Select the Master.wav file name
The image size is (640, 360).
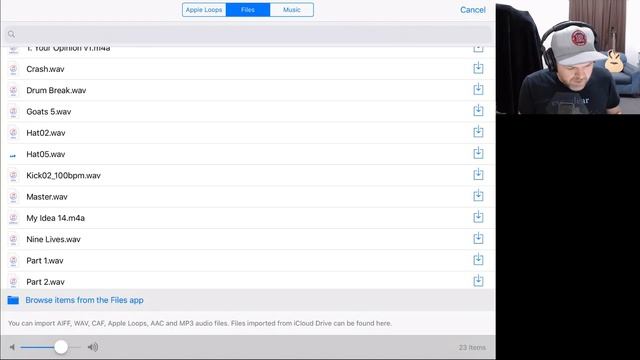[x=47, y=197]
